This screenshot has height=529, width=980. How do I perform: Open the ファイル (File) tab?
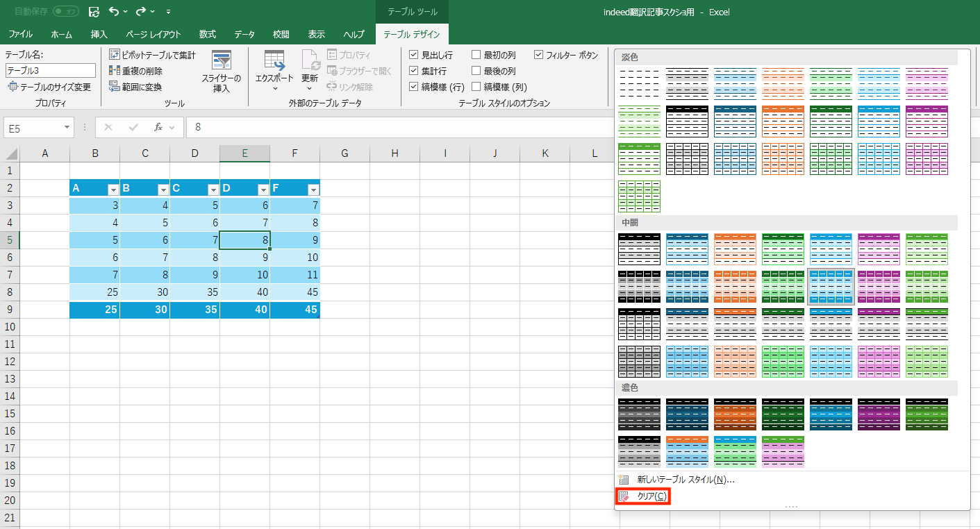pos(20,34)
